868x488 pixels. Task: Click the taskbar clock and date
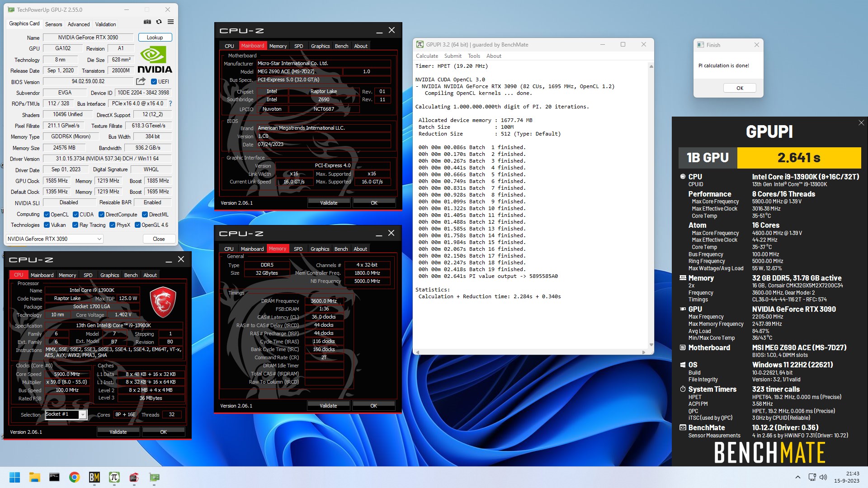[x=846, y=477]
